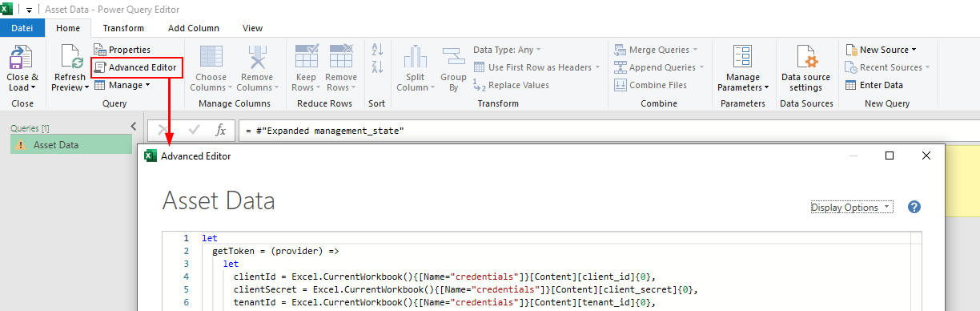Collapse the Queries pane chevron
The width and height of the screenshot is (980, 311).
coord(134,126)
